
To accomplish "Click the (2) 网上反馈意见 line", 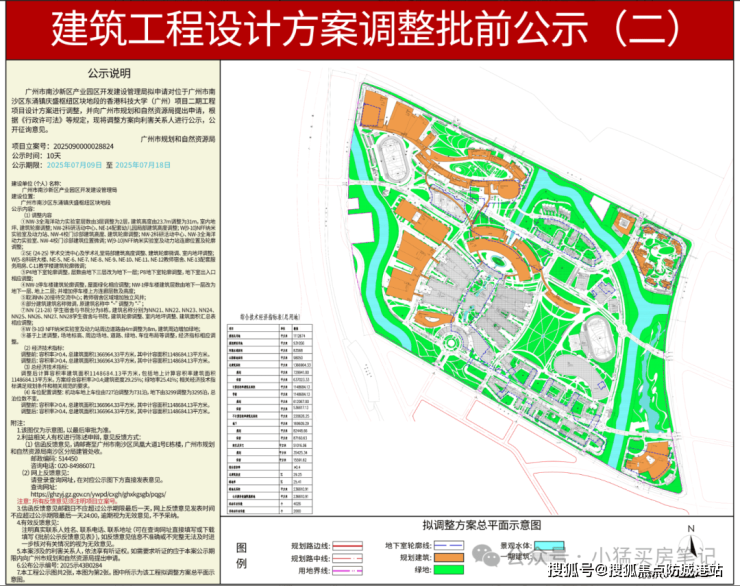I will point(45,473).
